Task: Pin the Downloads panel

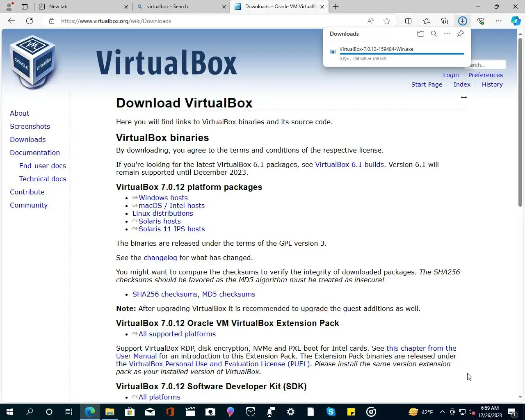Action: [460, 34]
